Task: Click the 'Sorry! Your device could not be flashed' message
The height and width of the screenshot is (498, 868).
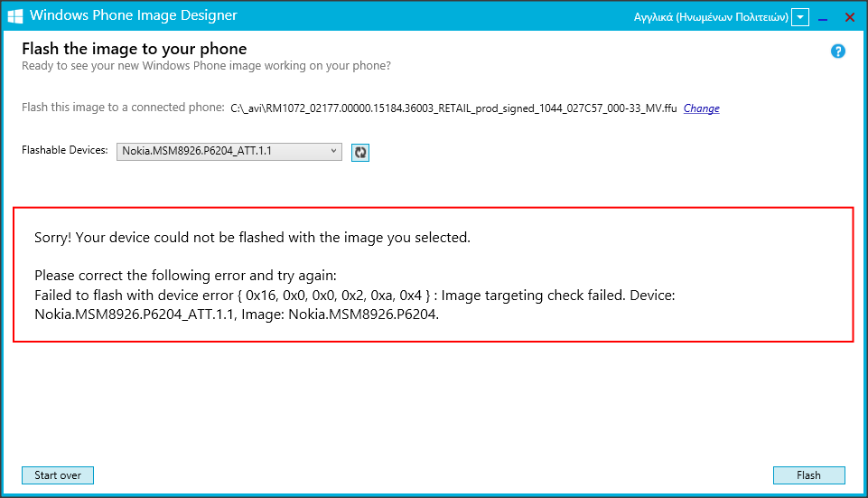Action: pos(252,238)
